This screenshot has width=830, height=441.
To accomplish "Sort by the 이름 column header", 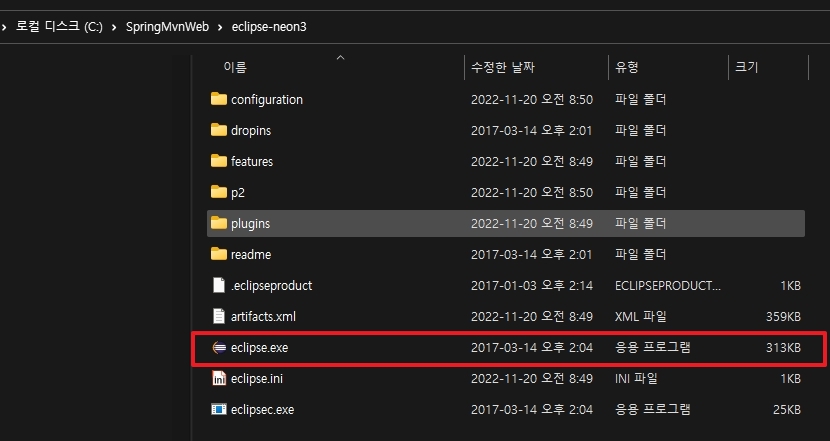I will [234, 67].
